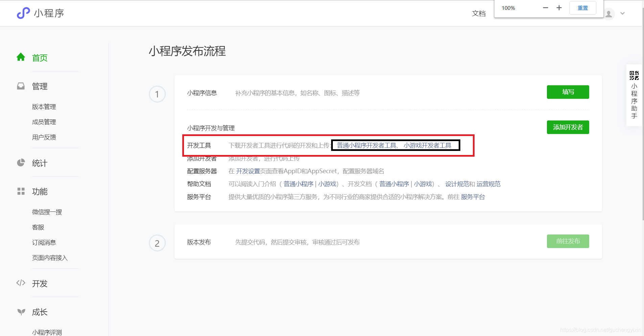Screen dimensions: 644x336
Task: Open 页面内容接入 sidebar item
Action: [50, 258]
